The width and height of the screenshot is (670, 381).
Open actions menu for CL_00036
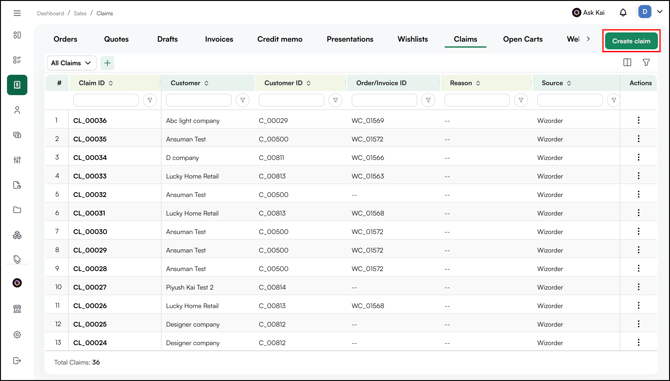pyautogui.click(x=638, y=120)
